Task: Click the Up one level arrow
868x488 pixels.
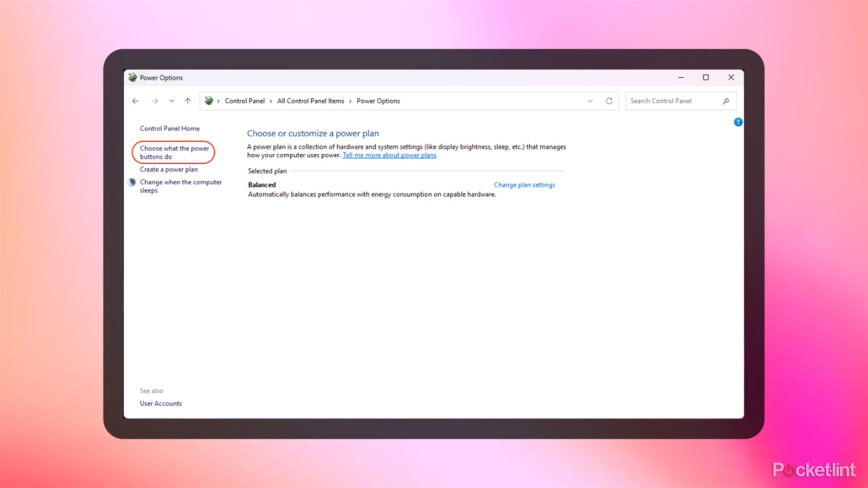Action: 188,101
